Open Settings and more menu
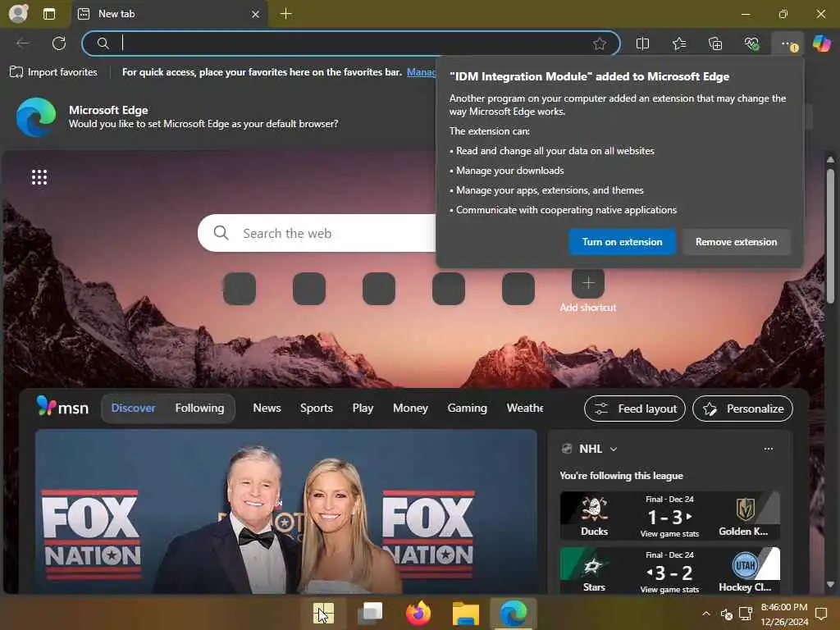840x630 pixels. [788, 44]
